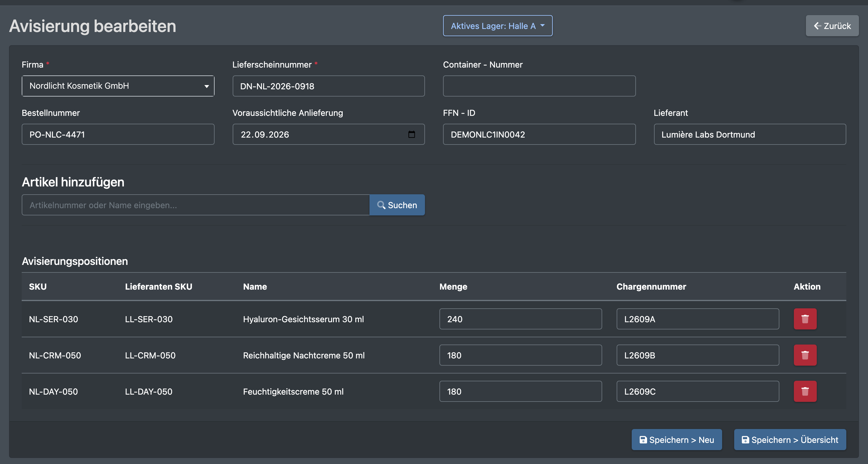Remove the Reichhaltige Nachtcreme position
The height and width of the screenshot is (464, 868).
(805, 355)
